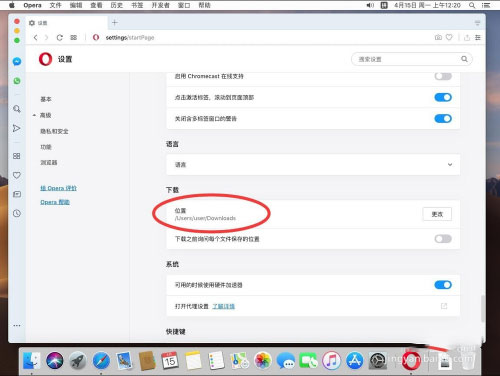Click the address bar showing settings/startPage
This screenshot has width=500, height=376.
[x=130, y=38]
